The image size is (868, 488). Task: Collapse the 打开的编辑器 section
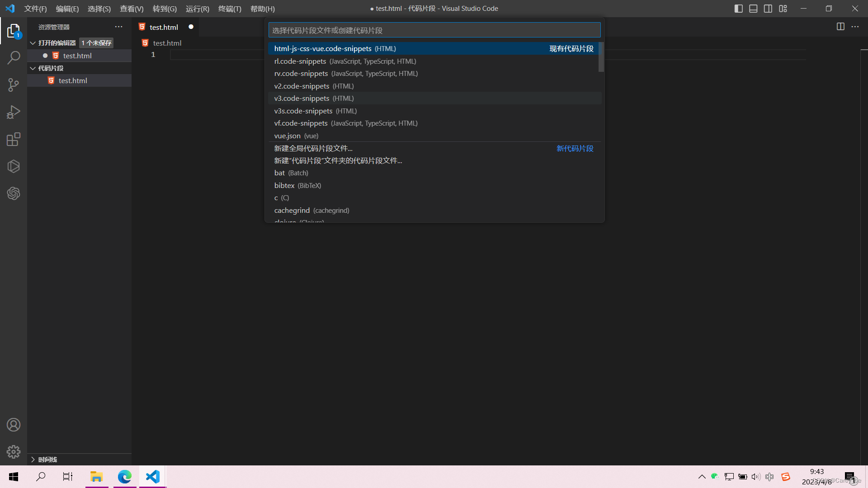(33, 43)
